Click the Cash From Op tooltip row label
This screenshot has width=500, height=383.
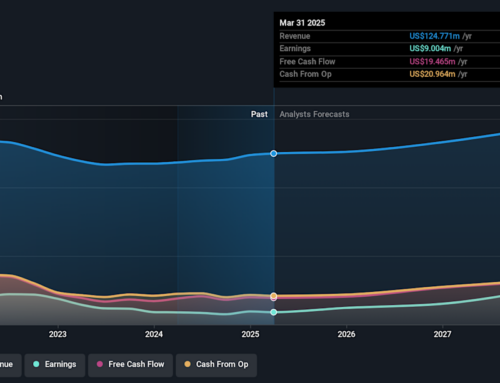305,74
